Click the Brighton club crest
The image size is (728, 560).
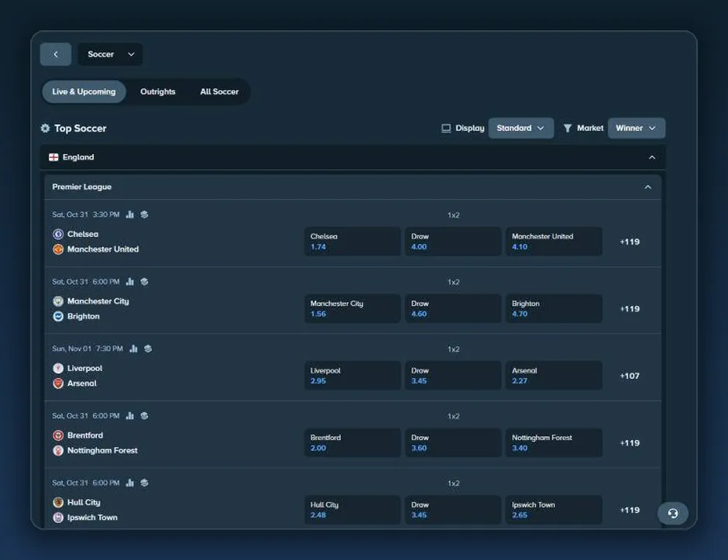click(58, 316)
